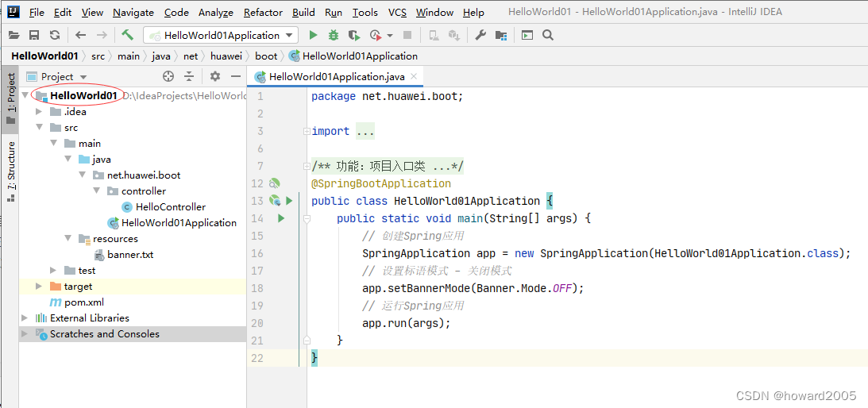
Task: Collapse the resources folder
Action: coord(68,239)
